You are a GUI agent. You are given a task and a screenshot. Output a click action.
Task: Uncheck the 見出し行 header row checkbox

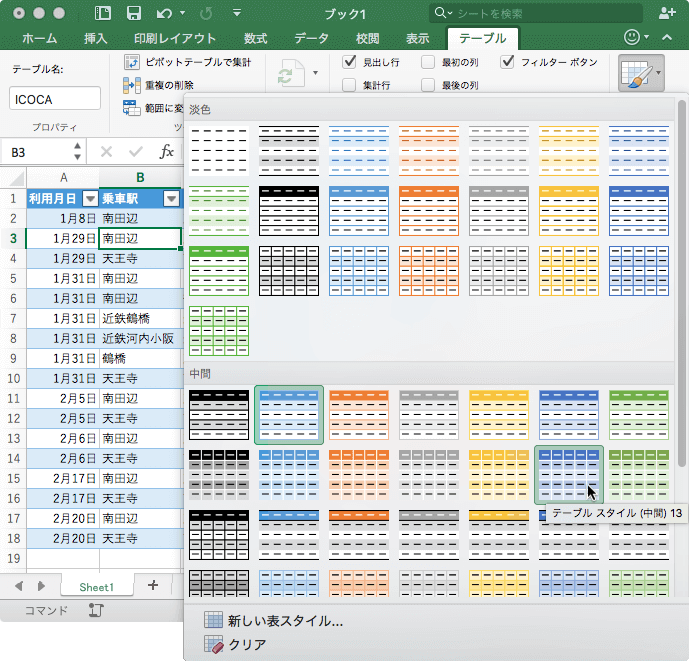(350, 62)
